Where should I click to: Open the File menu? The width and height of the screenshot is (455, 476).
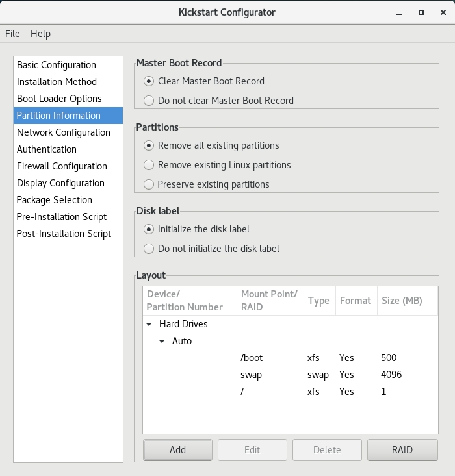pyautogui.click(x=12, y=34)
